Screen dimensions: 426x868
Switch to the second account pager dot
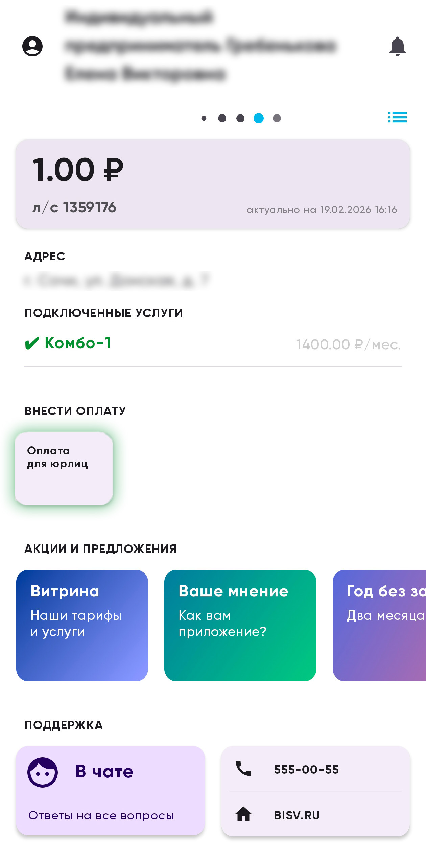point(222,118)
